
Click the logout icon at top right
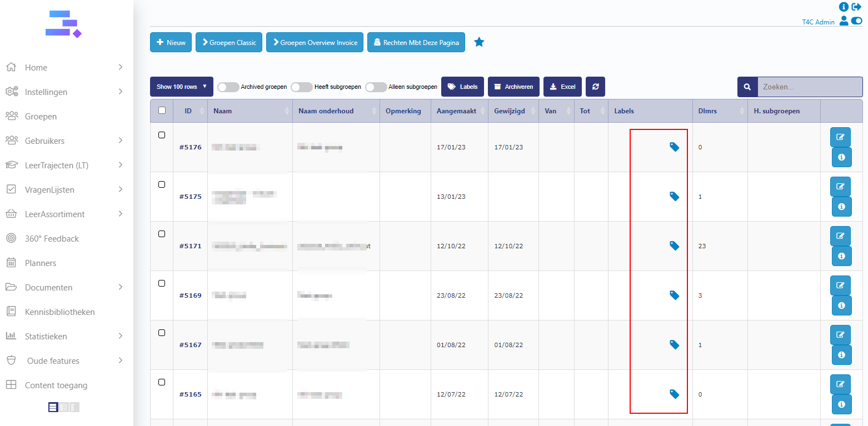[x=856, y=7]
